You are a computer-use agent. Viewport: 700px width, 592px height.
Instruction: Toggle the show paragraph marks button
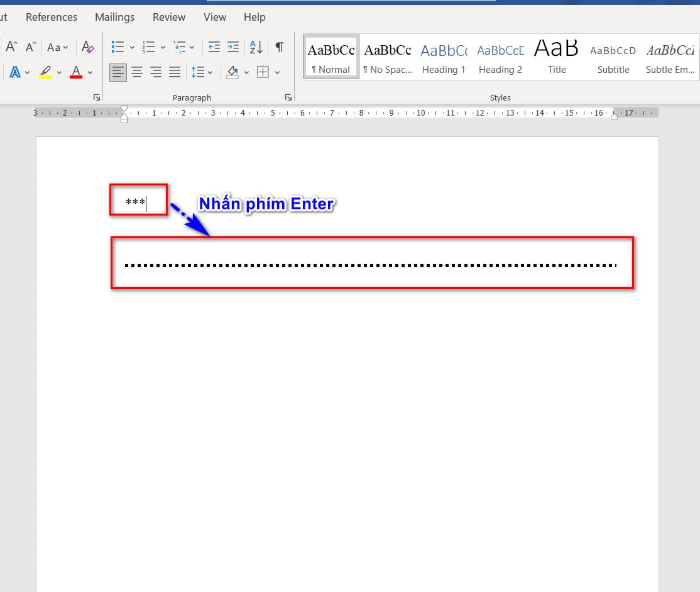280,47
